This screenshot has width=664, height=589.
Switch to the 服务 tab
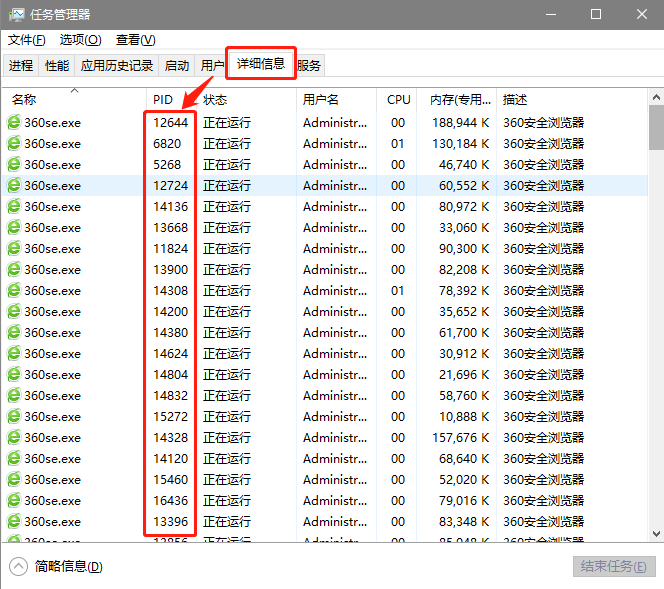tap(309, 65)
